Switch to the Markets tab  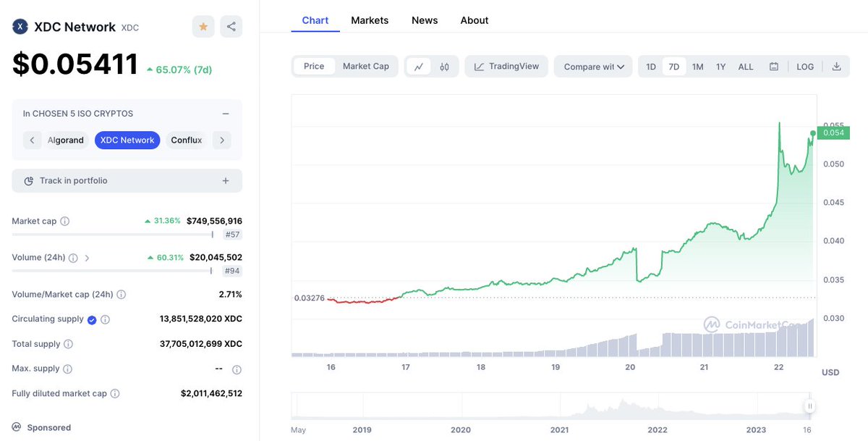[370, 20]
